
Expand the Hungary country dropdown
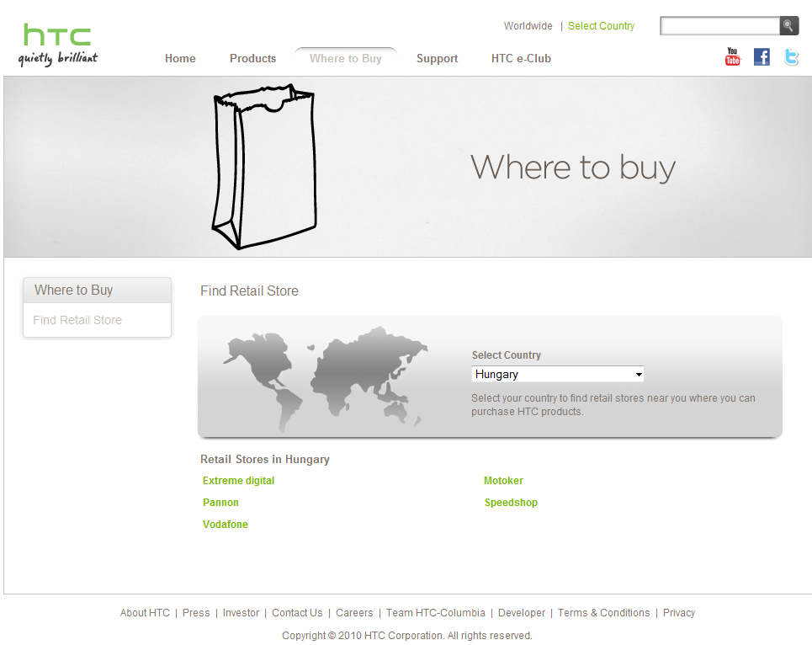point(558,374)
